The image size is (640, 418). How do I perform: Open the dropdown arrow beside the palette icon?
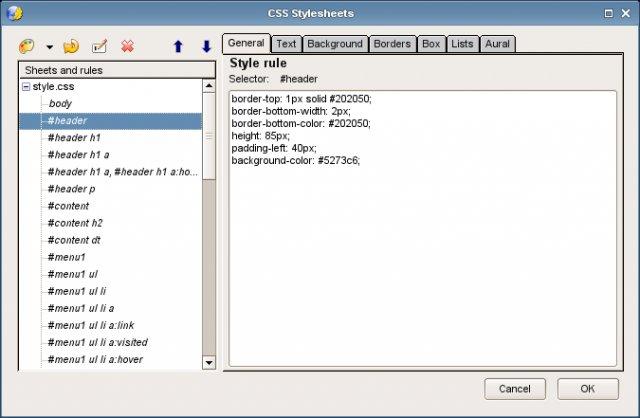[x=49, y=47]
